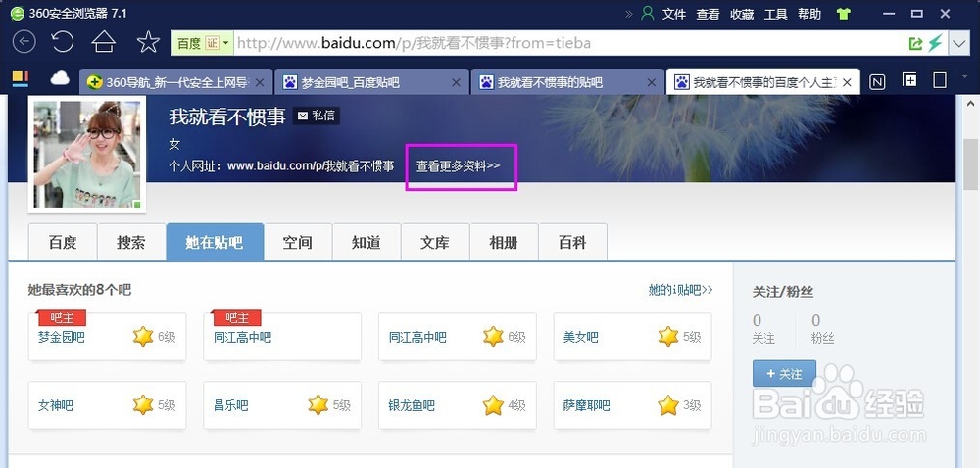Click the star icon on 银龙鱼吧 card
Screen dimensions: 980x468
493,405
